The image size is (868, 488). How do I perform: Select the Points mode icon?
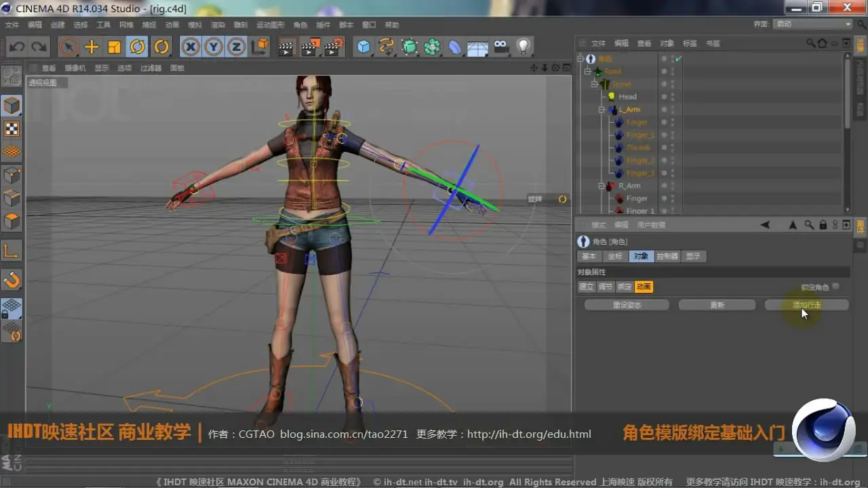[12, 175]
